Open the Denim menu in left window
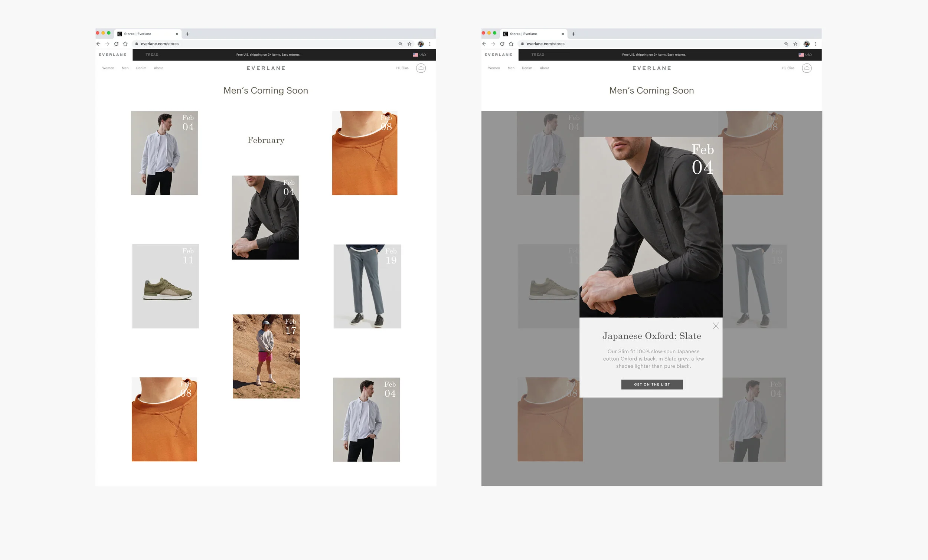 [x=141, y=68]
